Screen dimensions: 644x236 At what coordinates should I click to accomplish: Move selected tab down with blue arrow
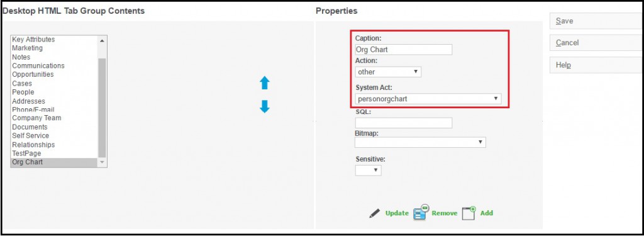265,106
